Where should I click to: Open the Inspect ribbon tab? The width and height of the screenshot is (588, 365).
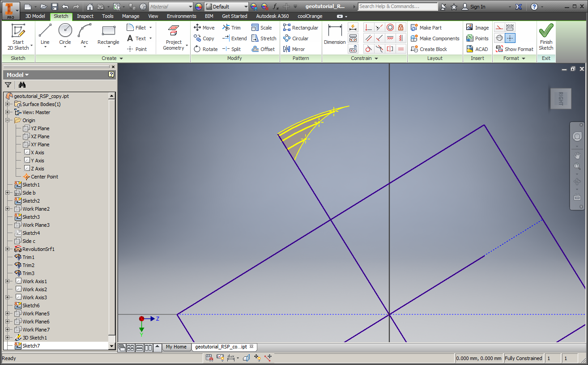(x=85, y=16)
